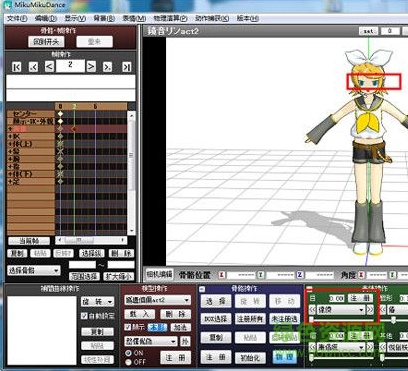Screen dimensions: 408x371
Task: Select the red keyframe diamond at frame 2
Action: point(74,129)
